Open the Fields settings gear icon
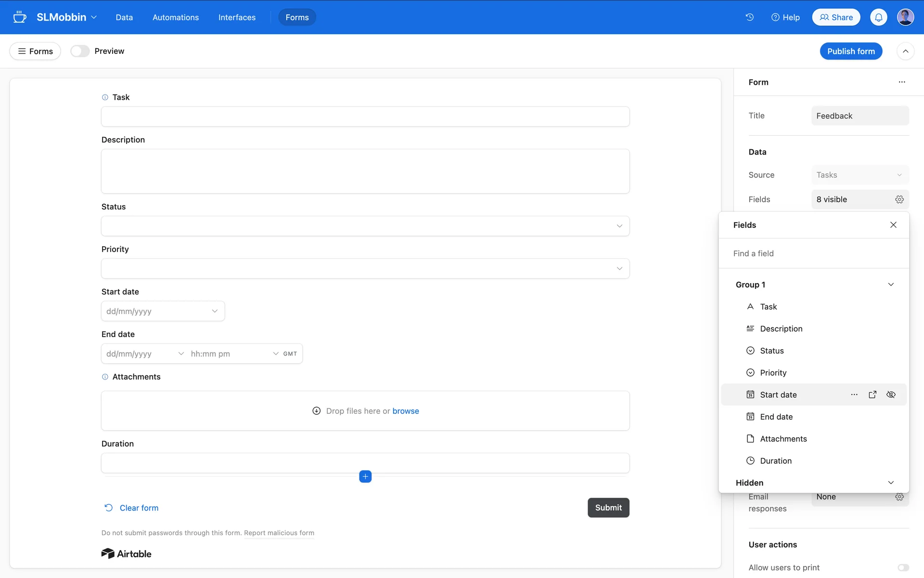 [x=899, y=199]
